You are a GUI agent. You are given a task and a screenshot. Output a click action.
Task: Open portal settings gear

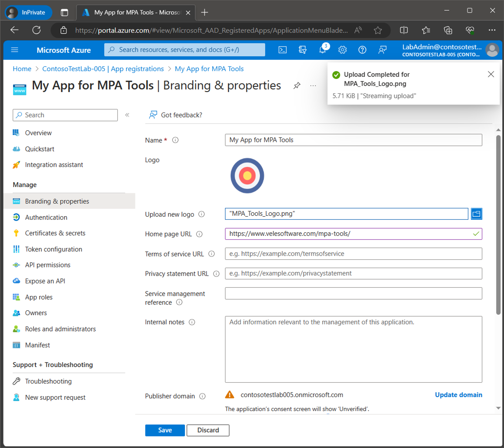point(342,50)
